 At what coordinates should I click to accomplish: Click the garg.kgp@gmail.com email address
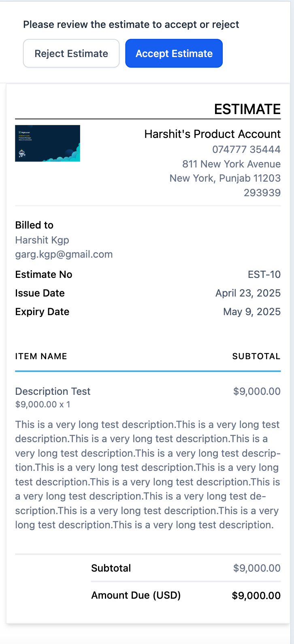[64, 254]
